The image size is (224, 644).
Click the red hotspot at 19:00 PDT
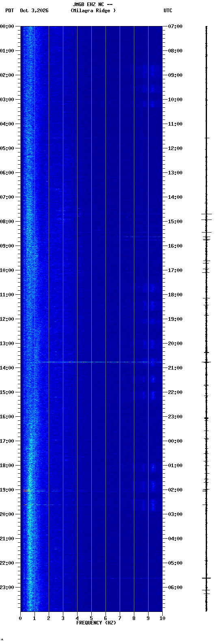pos(27,491)
